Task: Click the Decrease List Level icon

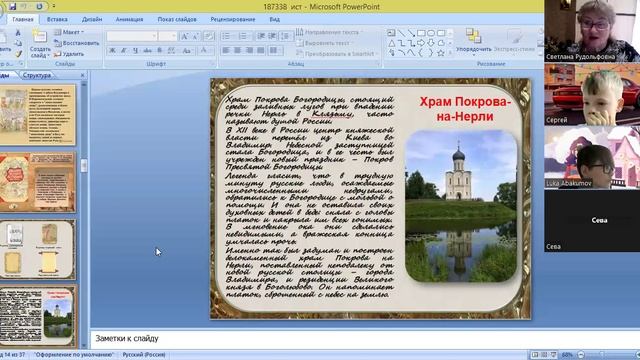Action: click(x=261, y=36)
